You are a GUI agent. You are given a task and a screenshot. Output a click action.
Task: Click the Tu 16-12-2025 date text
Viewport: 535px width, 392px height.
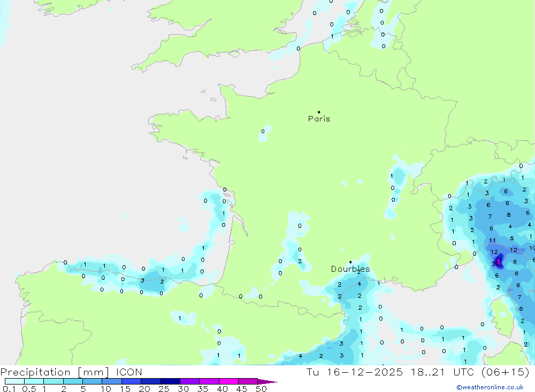click(355, 372)
